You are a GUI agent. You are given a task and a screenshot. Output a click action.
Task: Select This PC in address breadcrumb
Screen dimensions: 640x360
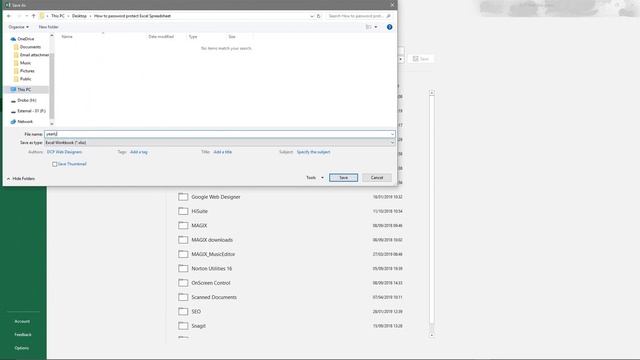click(x=58, y=16)
